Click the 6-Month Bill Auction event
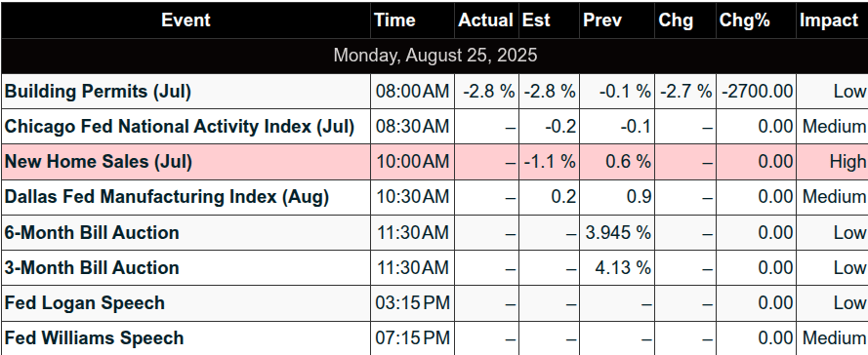Image resolution: width=868 pixels, height=355 pixels. click(x=92, y=233)
